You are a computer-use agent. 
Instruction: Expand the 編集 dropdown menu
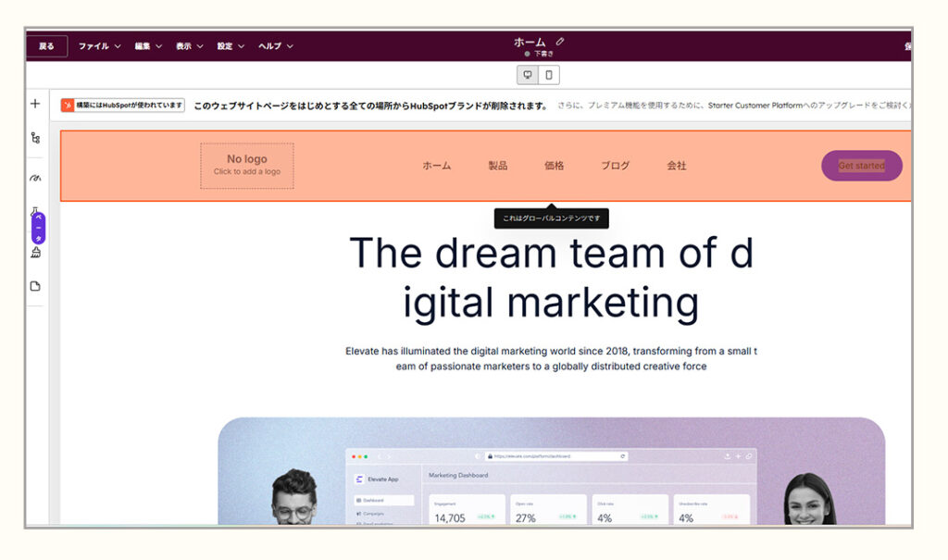click(148, 46)
